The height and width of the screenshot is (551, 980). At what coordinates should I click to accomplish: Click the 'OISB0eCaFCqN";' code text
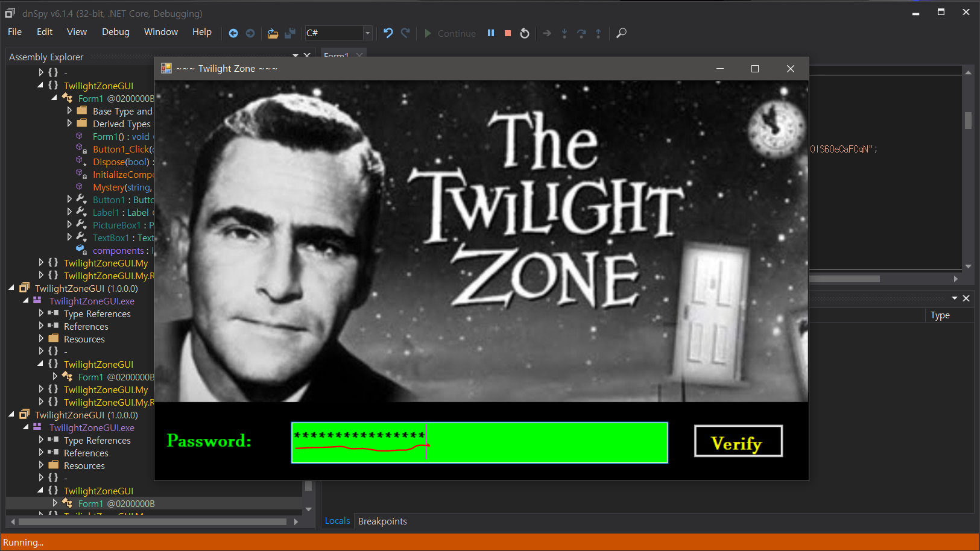844,149
